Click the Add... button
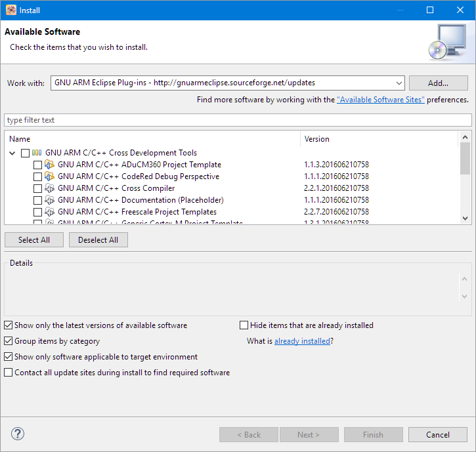Image resolution: width=476 pixels, height=452 pixels. [439, 83]
